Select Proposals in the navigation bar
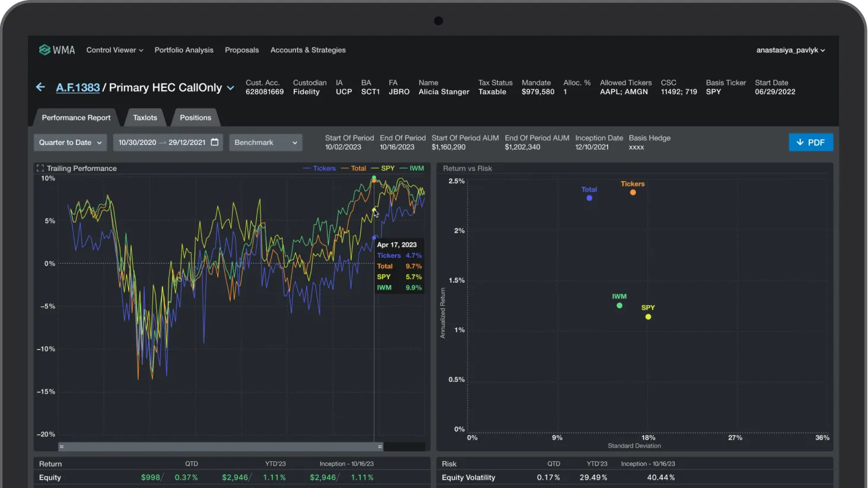 (241, 50)
